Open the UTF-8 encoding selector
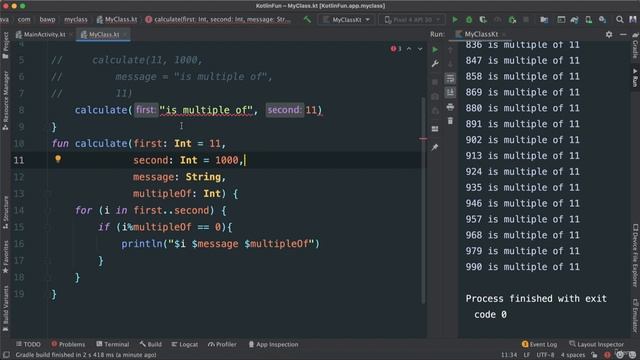This screenshot has width=640, height=360. pos(545,355)
